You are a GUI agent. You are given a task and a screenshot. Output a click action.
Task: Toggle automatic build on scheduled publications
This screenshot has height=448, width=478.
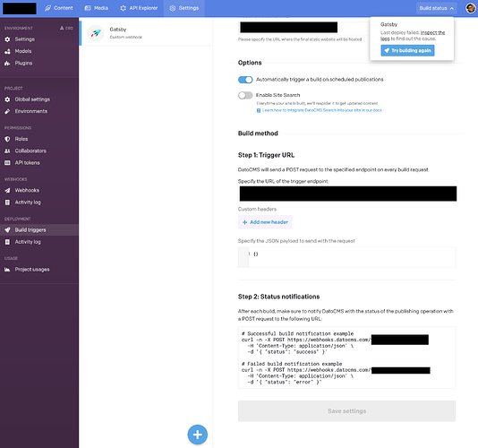245,80
